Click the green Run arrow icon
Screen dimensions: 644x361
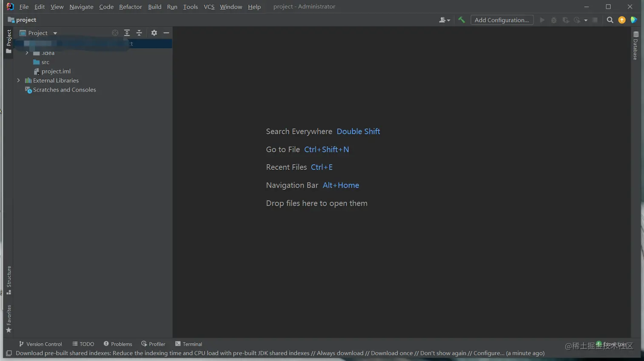pos(542,20)
